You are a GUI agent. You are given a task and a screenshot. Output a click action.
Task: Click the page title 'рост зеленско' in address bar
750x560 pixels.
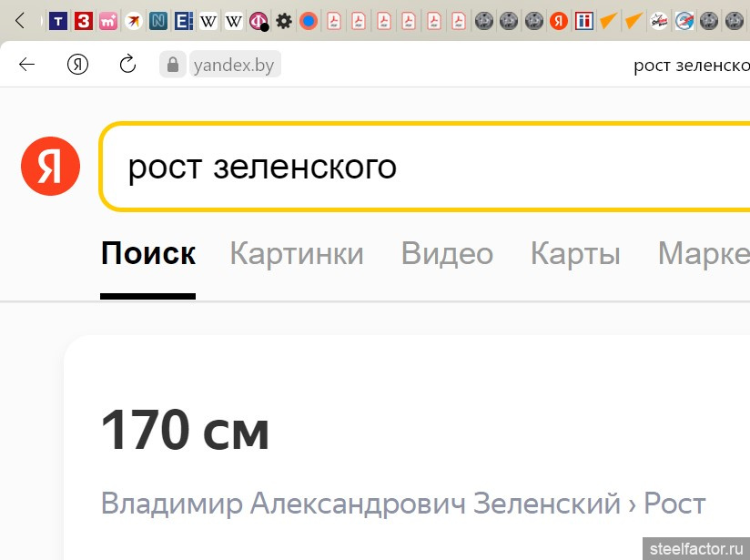692,65
